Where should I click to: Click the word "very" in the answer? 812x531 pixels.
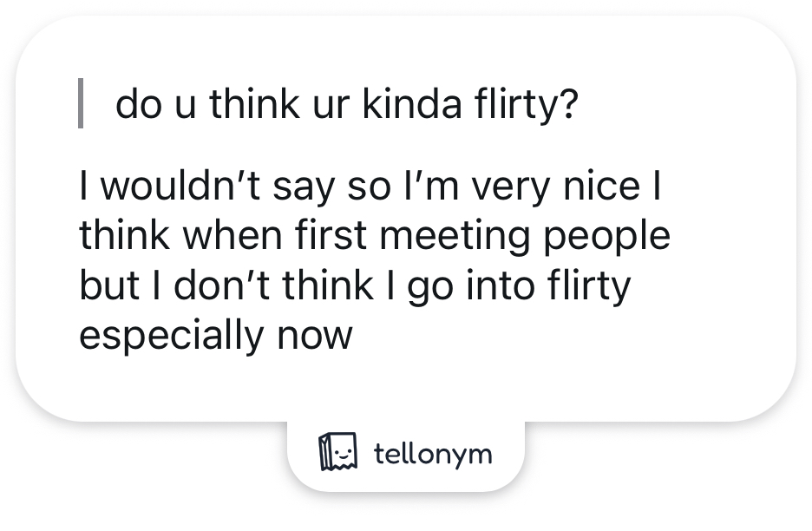pyautogui.click(x=513, y=188)
